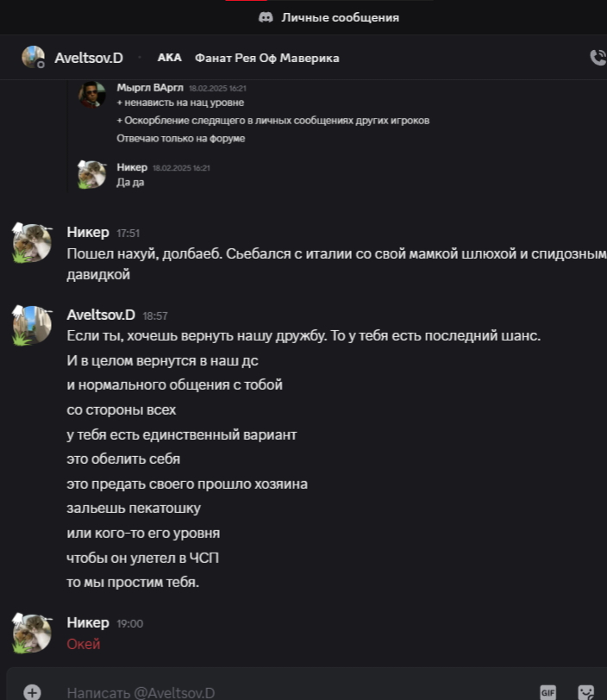
Task: Click the Никер username at 17:51
Action: (88, 232)
